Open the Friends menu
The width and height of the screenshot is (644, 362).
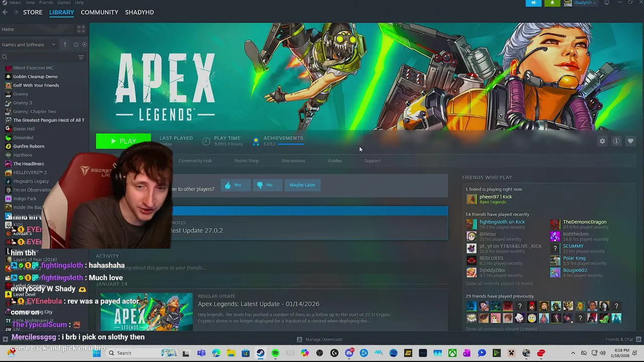(x=46, y=3)
